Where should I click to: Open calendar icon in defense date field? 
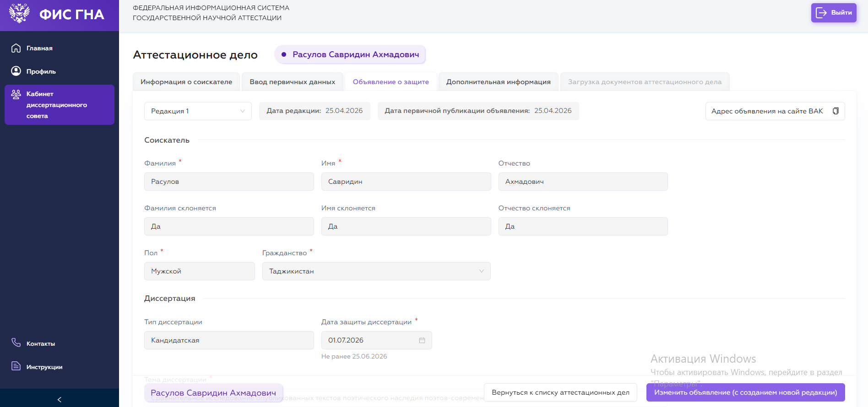tap(422, 340)
